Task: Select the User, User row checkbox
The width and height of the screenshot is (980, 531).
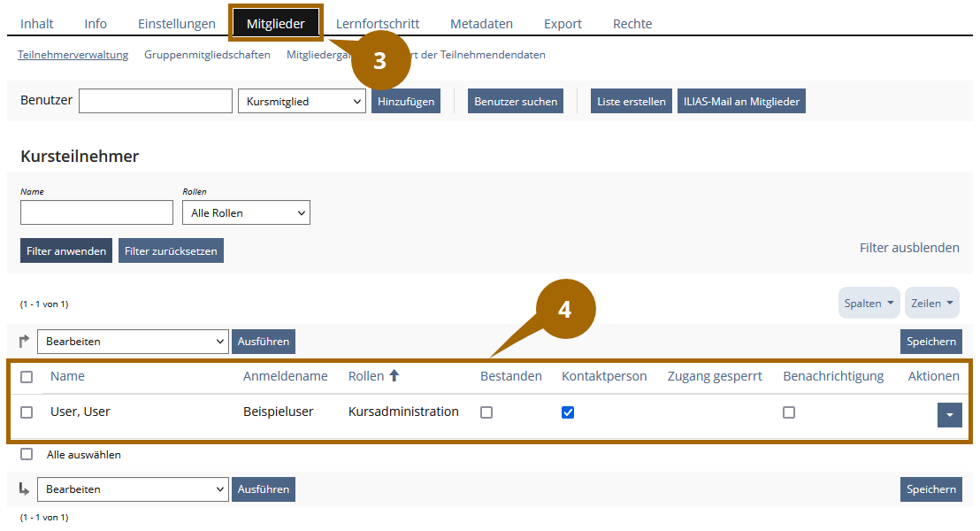Action: click(x=27, y=412)
